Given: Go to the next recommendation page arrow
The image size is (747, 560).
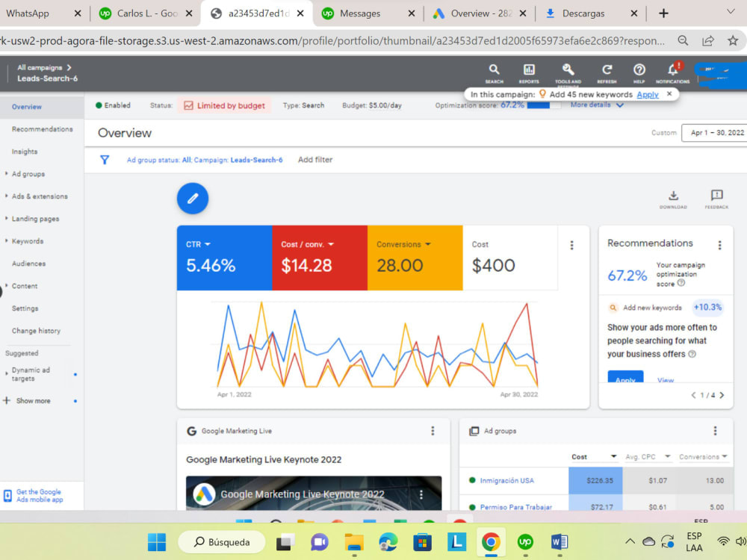Looking at the screenshot, I should pyautogui.click(x=722, y=395).
